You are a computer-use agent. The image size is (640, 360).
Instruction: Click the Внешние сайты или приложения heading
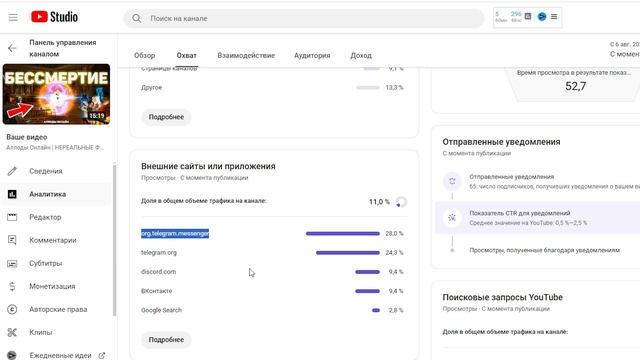click(x=208, y=166)
